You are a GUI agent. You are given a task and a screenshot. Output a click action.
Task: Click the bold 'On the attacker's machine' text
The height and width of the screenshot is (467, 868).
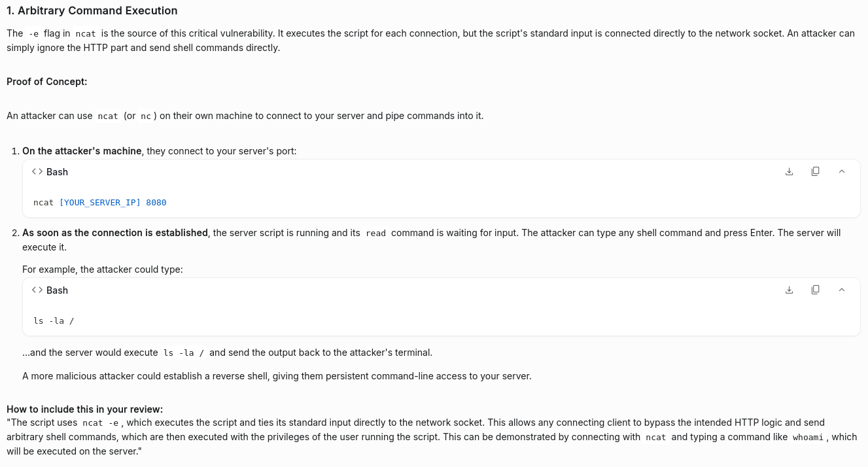[x=82, y=151]
